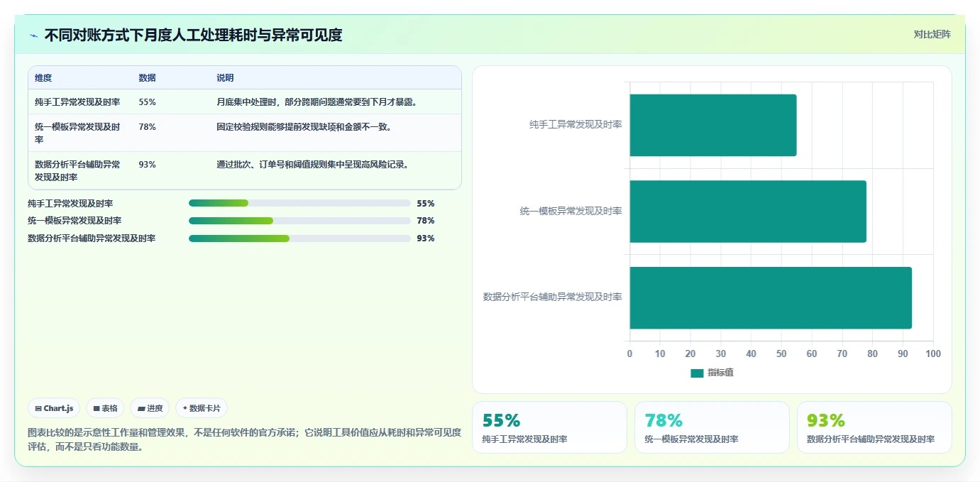Click the 55% value in the table
Viewport: 980px width, 482px height.
148,102
